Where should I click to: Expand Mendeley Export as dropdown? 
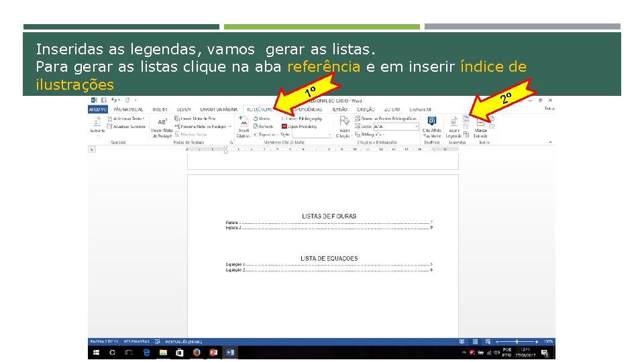point(266,134)
